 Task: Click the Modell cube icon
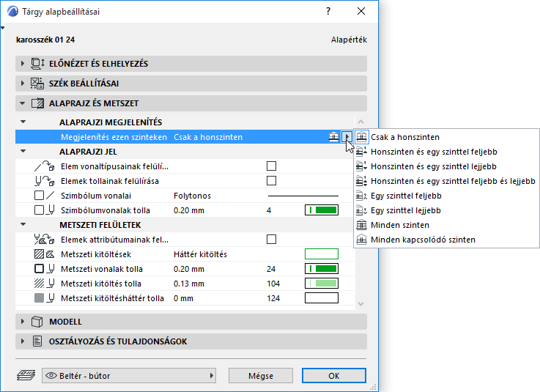click(37, 322)
